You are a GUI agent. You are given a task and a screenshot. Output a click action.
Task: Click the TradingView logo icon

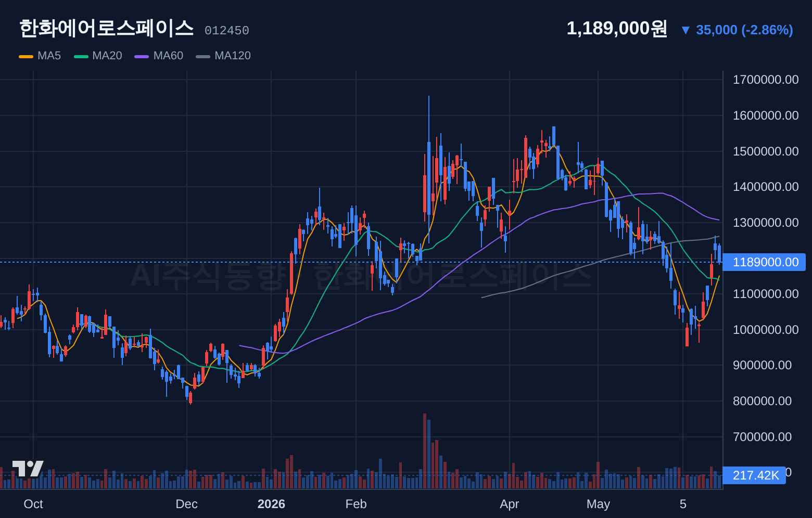[28, 469]
